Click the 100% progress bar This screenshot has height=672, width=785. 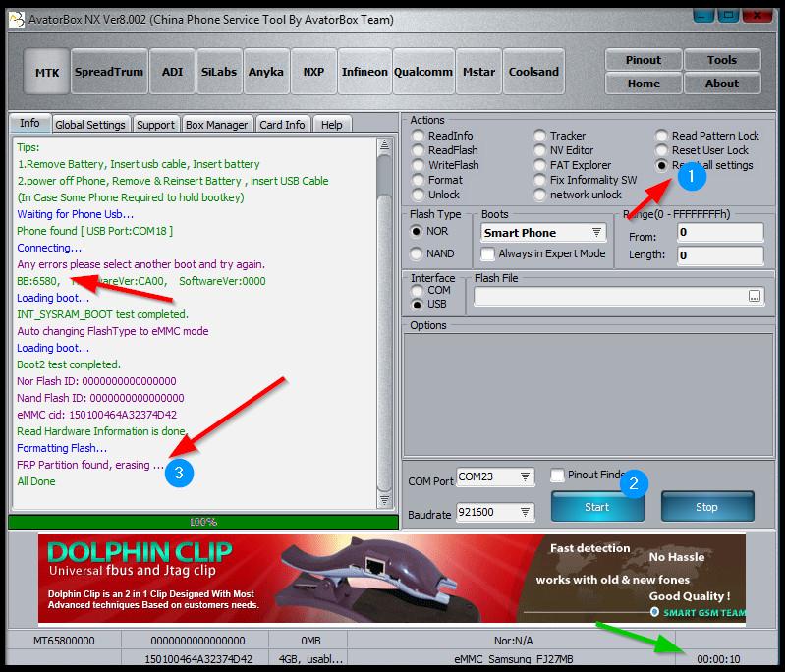pyautogui.click(x=203, y=522)
